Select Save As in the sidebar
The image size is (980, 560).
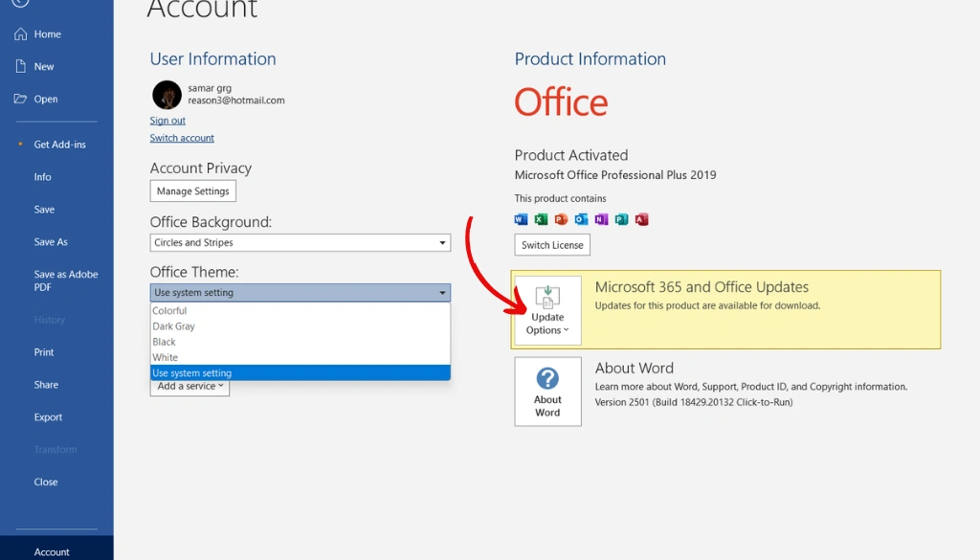pos(51,242)
